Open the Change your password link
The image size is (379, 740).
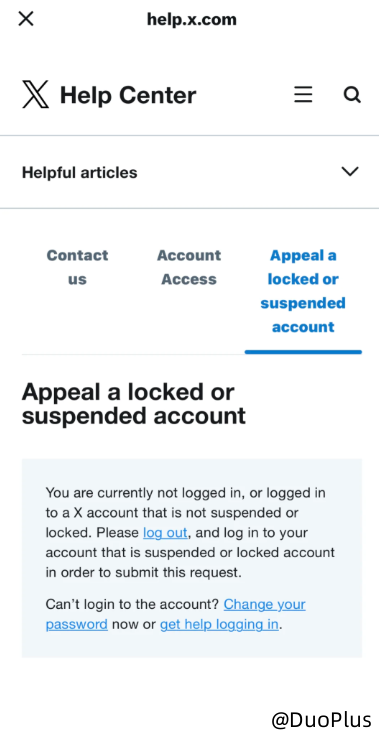[176, 614]
